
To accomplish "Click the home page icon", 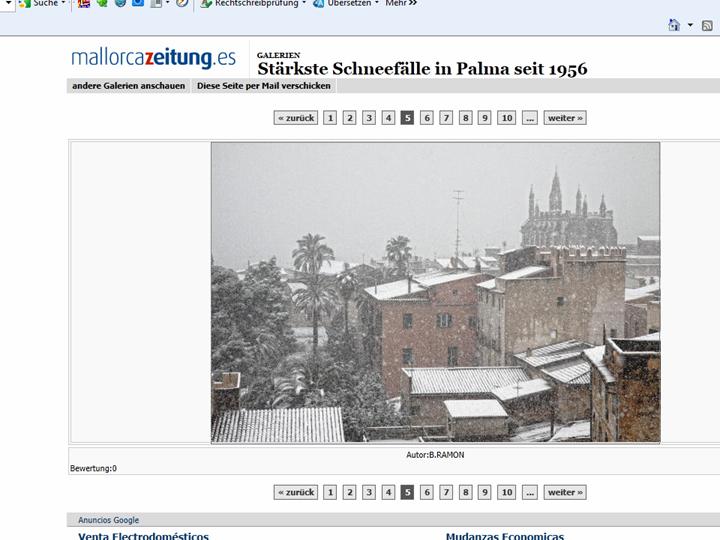I will point(674,25).
